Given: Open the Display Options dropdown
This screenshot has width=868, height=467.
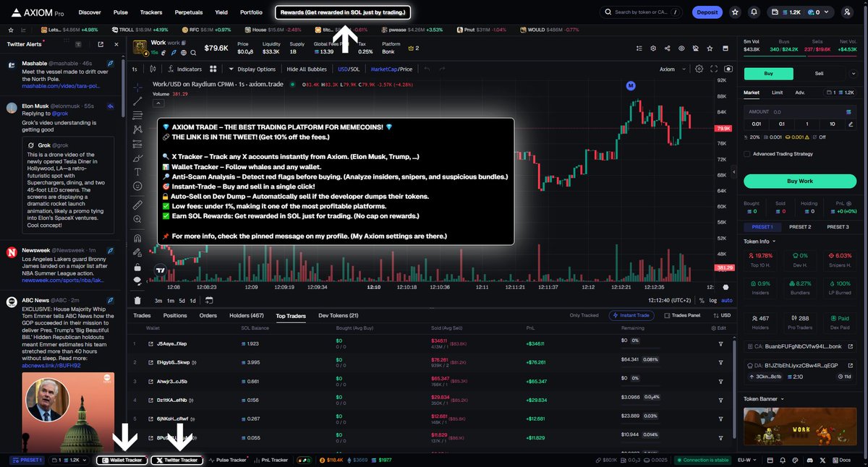Looking at the screenshot, I should tap(252, 69).
